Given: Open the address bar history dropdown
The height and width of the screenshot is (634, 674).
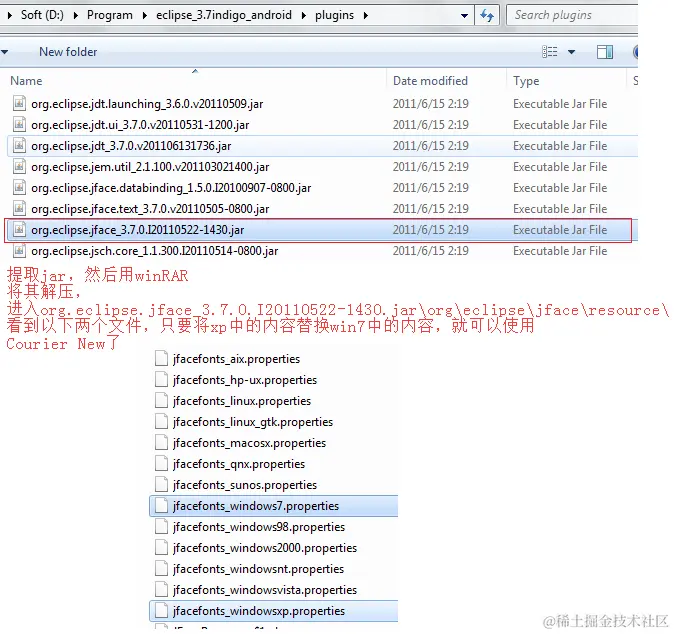Looking at the screenshot, I should tap(464, 16).
